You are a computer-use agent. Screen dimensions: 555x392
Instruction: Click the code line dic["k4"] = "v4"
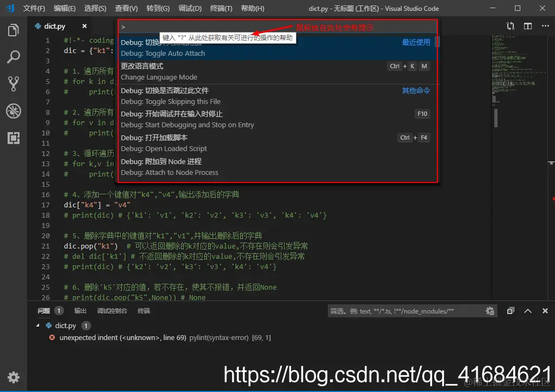pyautogui.click(x=97, y=205)
